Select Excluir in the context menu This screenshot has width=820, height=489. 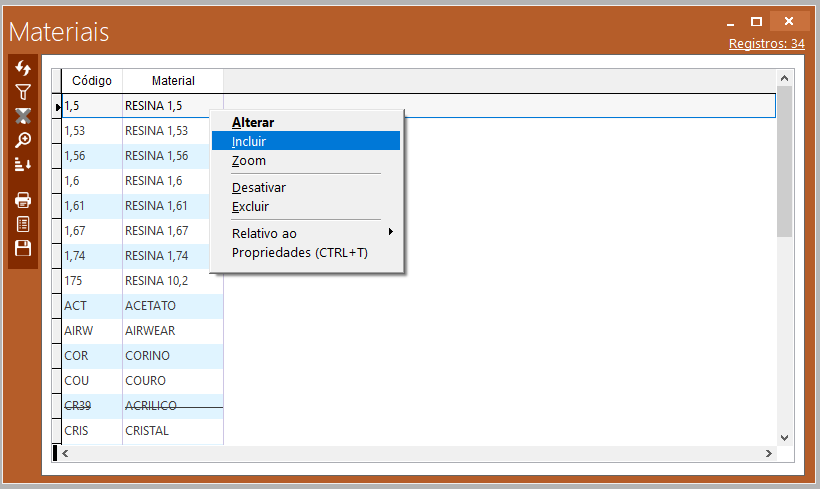(250, 207)
